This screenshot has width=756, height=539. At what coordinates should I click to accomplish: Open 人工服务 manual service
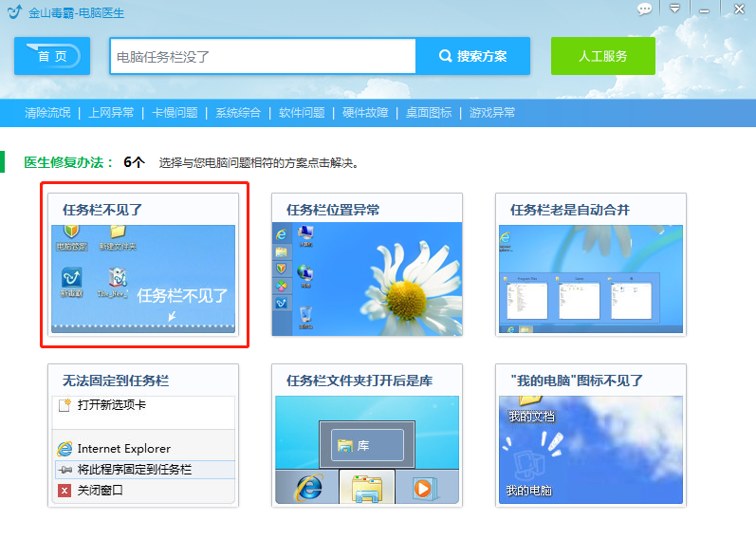click(602, 56)
